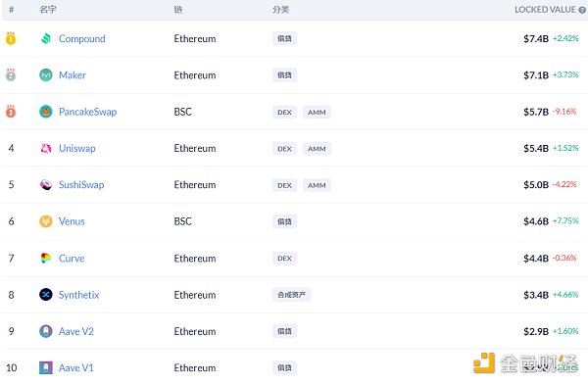Image resolution: width=588 pixels, height=384 pixels.
Task: Click the Curve rainbow logo icon
Action: pos(46,258)
